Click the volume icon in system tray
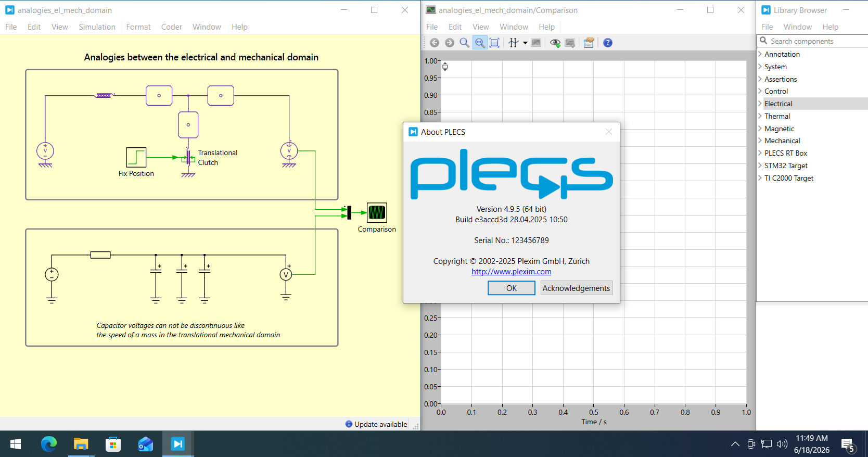The image size is (868, 457). coord(782,444)
